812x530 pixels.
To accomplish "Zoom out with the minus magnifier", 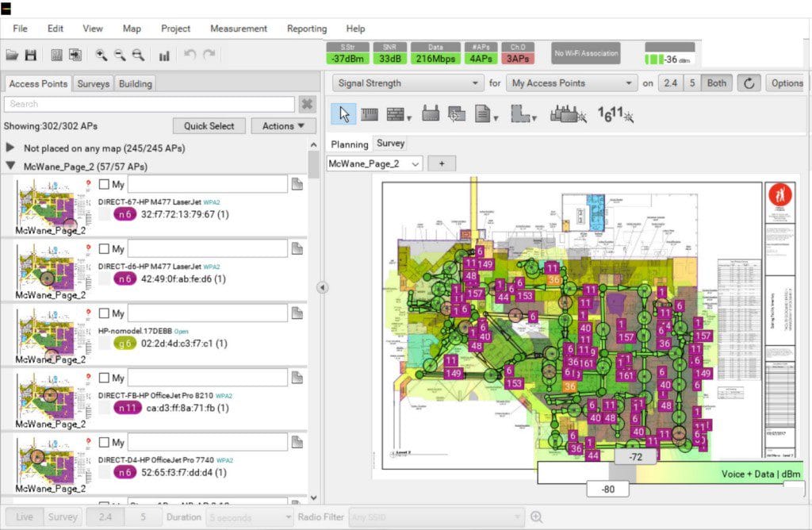I will click(x=120, y=55).
